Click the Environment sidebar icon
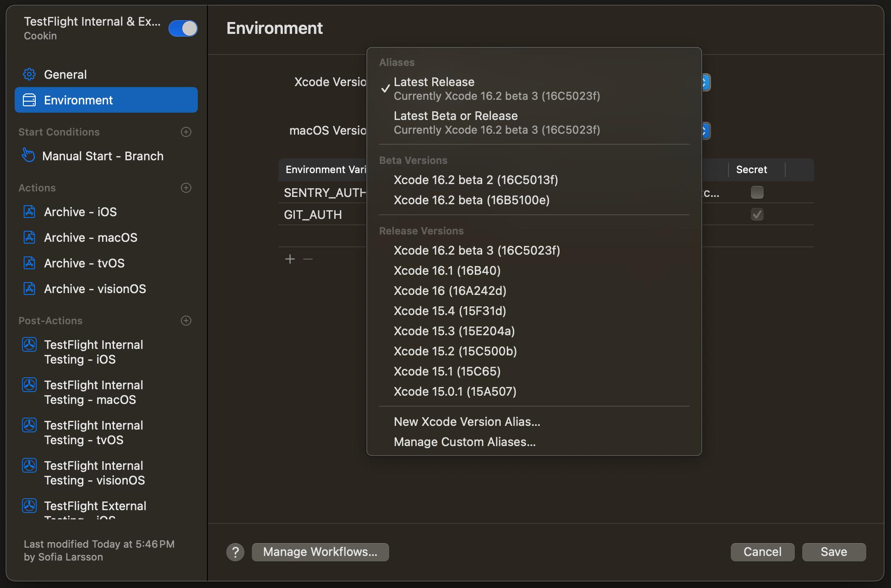 [29, 100]
